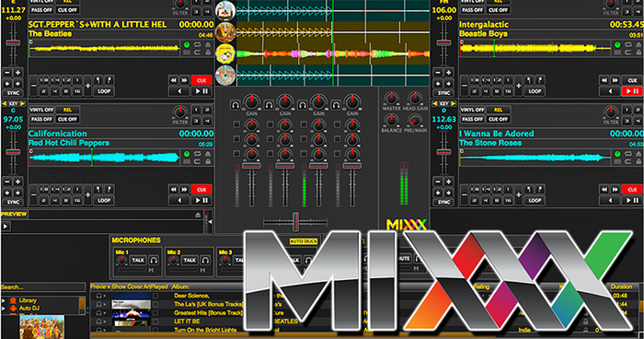Eject track from the Beatles deck
Image resolution: width=644 pixels, height=339 pixels.
click(208, 44)
